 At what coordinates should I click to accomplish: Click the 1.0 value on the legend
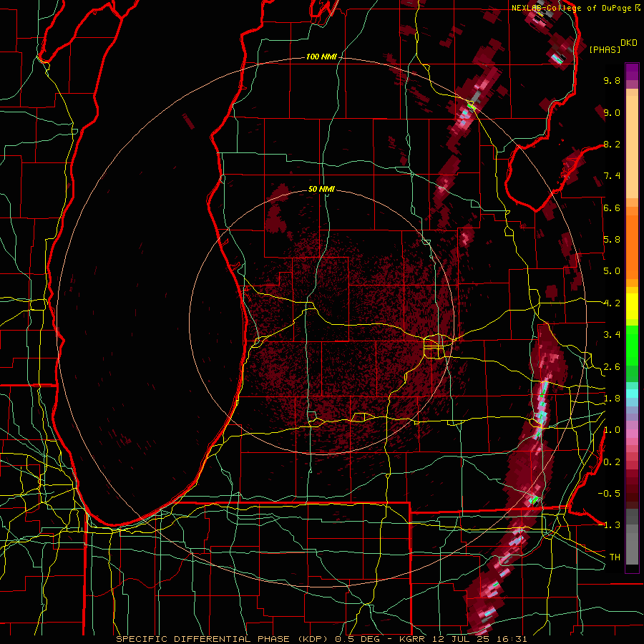tap(612, 430)
